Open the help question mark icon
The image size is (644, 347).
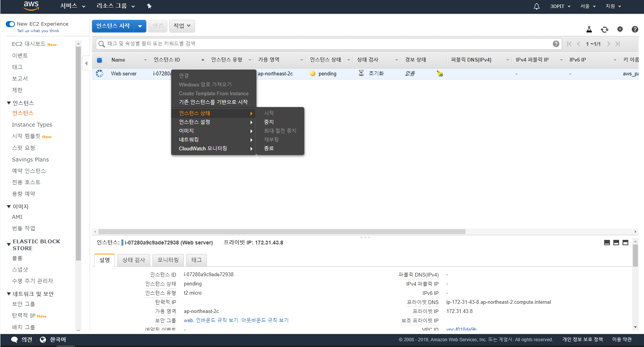[x=635, y=29]
